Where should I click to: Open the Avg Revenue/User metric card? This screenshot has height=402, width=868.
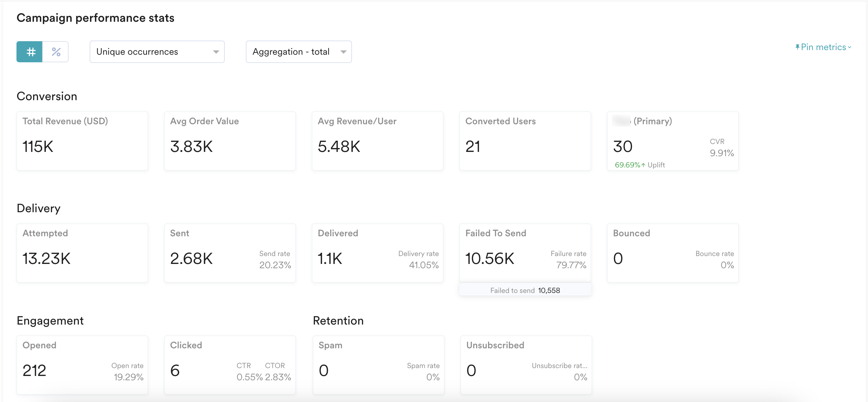coord(377,141)
